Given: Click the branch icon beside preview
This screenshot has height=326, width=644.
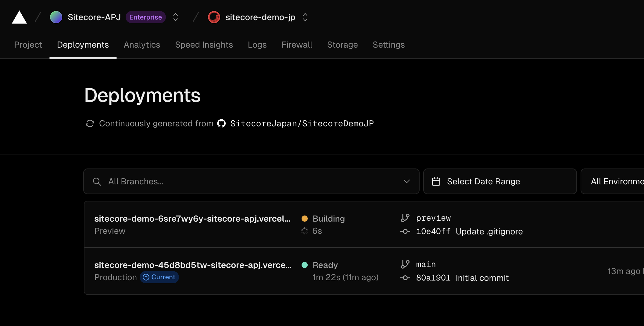Looking at the screenshot, I should pyautogui.click(x=405, y=218).
